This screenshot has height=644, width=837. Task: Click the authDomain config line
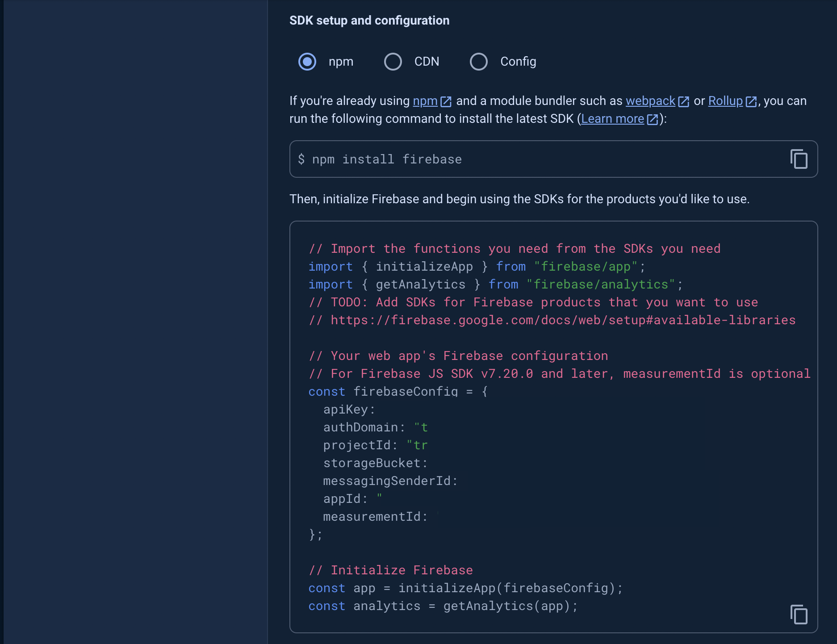pyautogui.click(x=376, y=427)
